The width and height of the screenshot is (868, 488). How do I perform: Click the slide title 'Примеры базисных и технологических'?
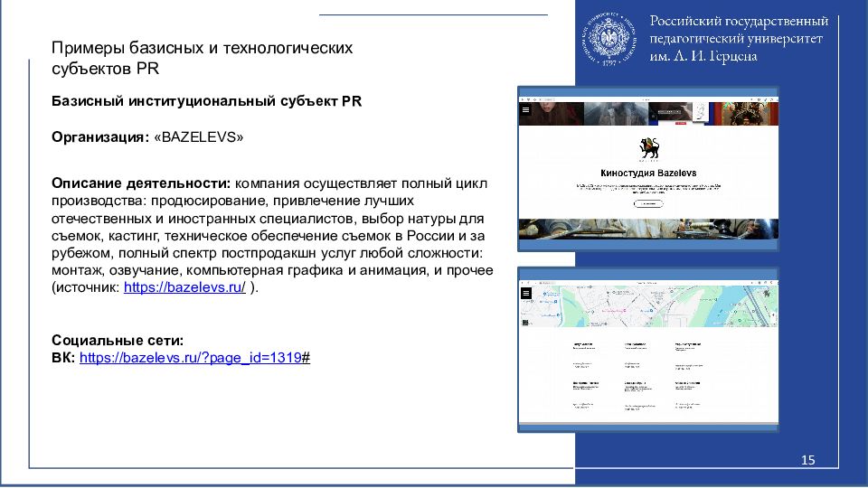(x=202, y=48)
